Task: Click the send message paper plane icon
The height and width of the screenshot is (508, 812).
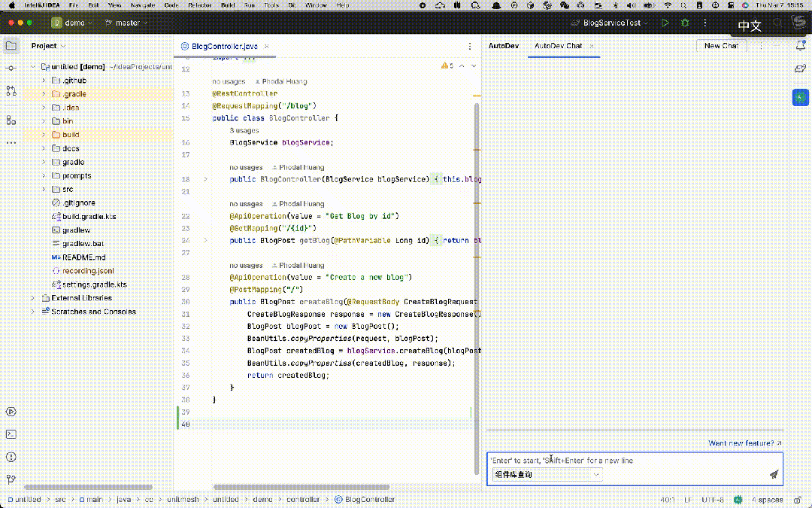Action: pos(774,474)
